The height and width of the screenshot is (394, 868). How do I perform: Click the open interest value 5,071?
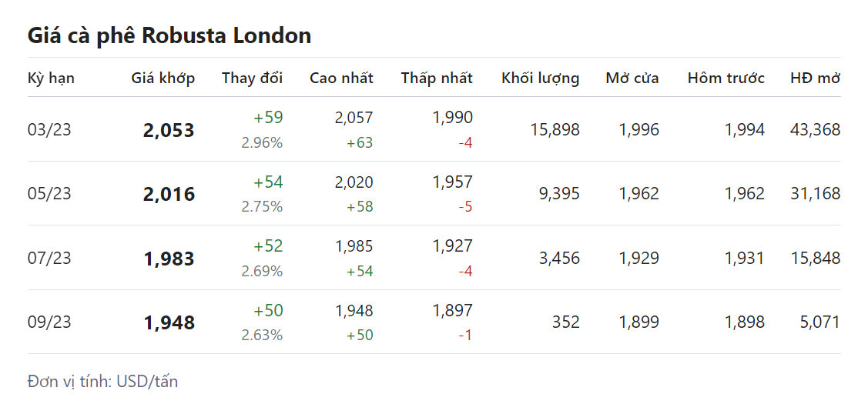[x=819, y=322]
